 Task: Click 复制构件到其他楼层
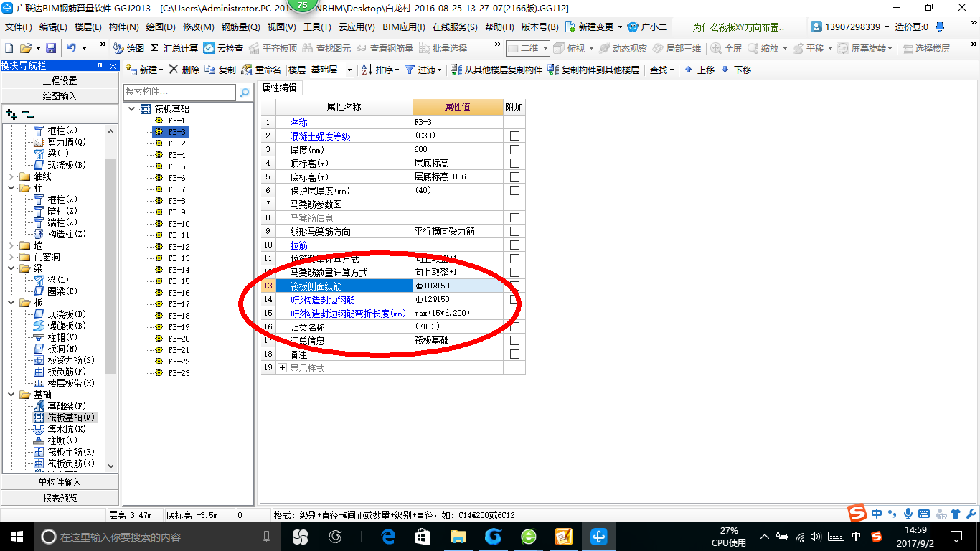pyautogui.click(x=593, y=70)
